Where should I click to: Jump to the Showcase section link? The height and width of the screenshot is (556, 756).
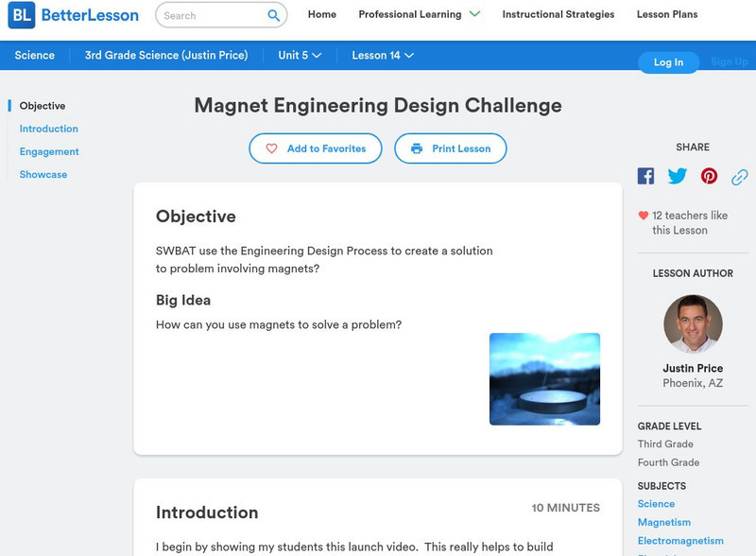[x=43, y=174]
